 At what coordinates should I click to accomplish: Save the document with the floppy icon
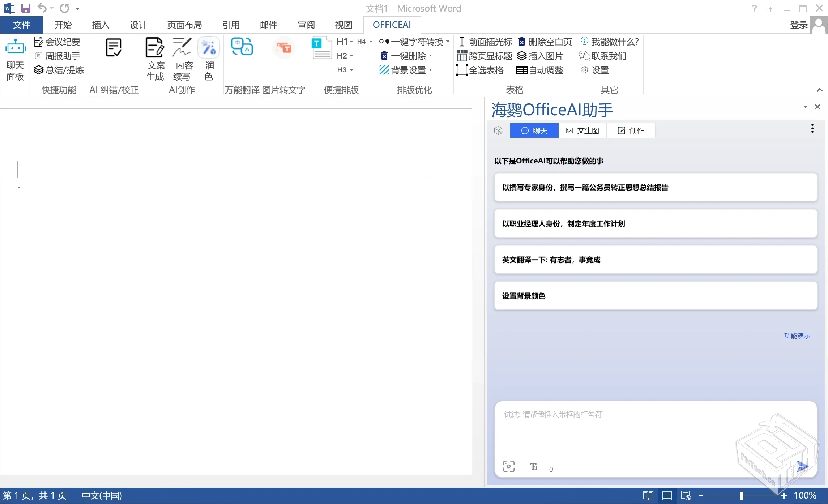click(x=26, y=8)
